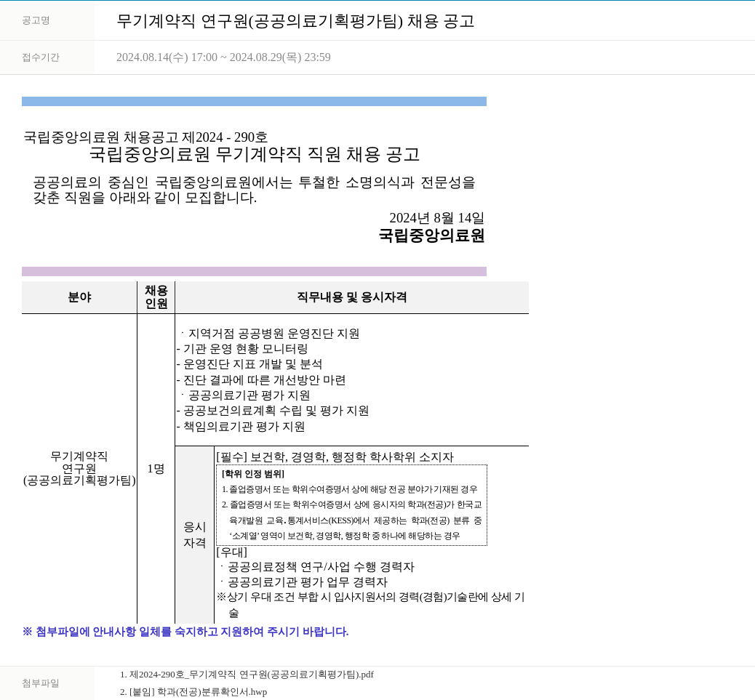Click the 첨부파일 label
This screenshot has height=700, width=755.
click(x=41, y=683)
